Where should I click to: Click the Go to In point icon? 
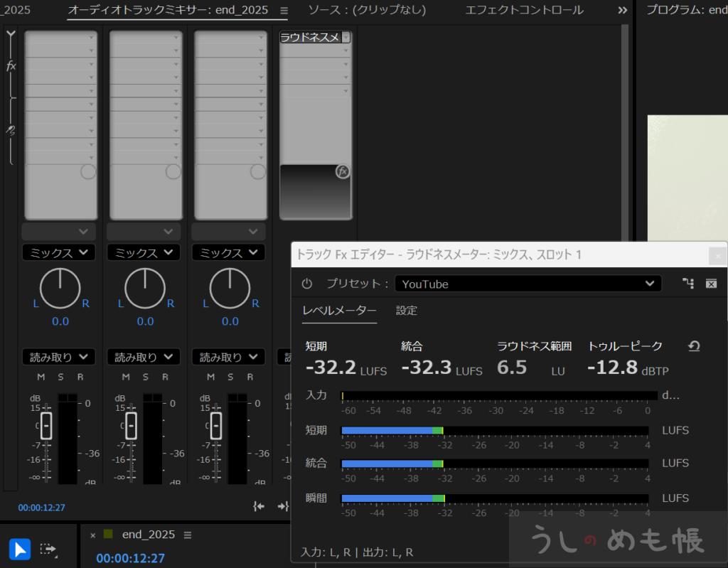pos(259,506)
